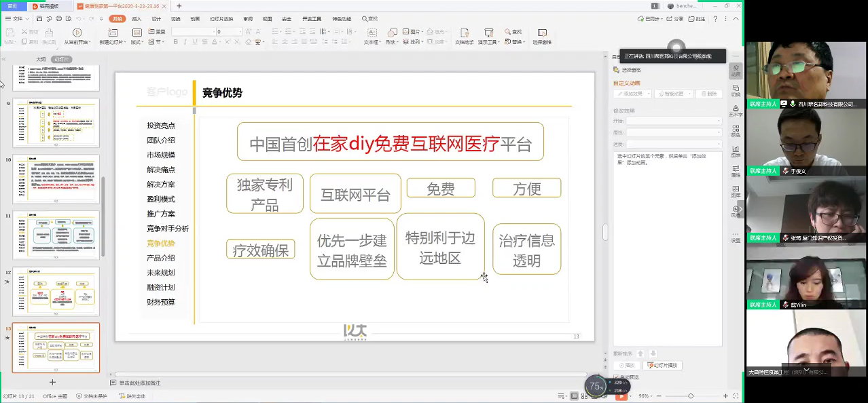
Task: Open the font size dropdown
Action: click(239, 32)
